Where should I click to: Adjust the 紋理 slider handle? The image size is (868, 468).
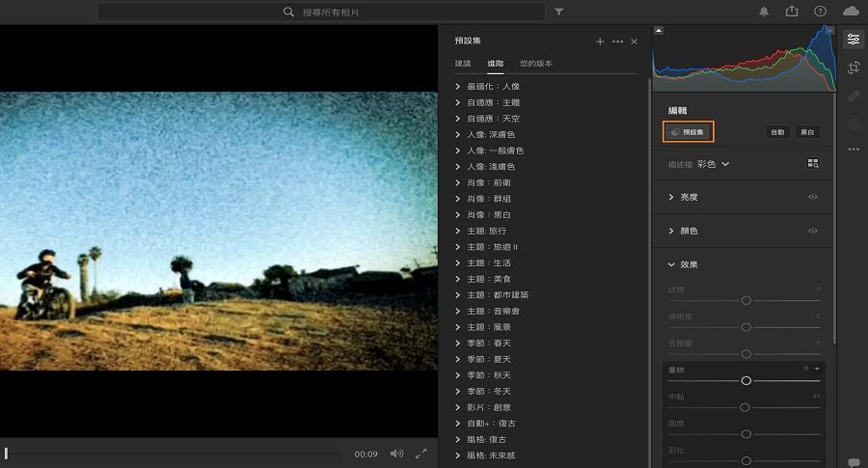tap(746, 301)
